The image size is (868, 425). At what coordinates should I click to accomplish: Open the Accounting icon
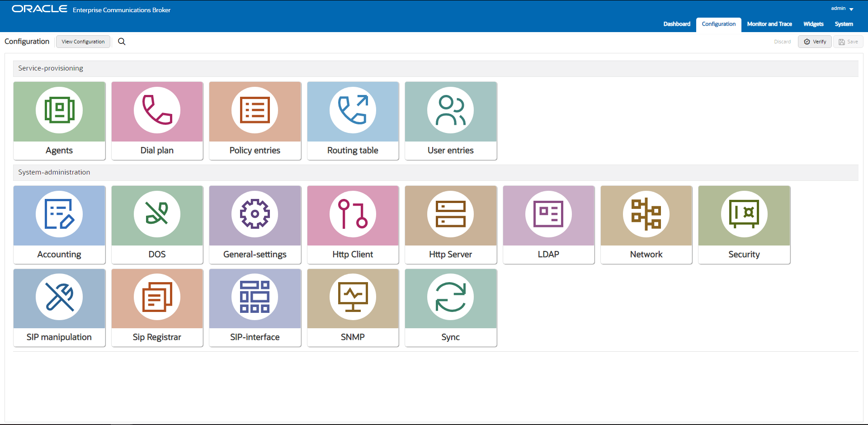59,214
